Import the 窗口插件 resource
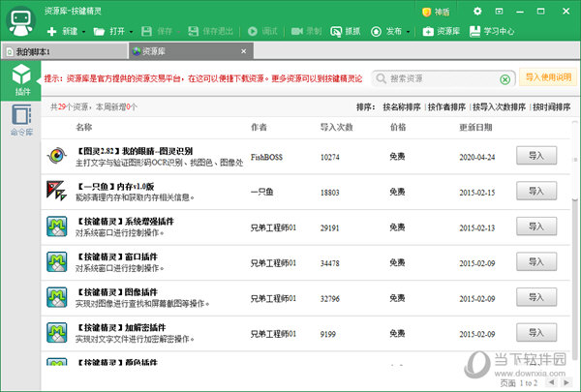Image resolution: width=581 pixels, height=392 pixels. [x=536, y=261]
